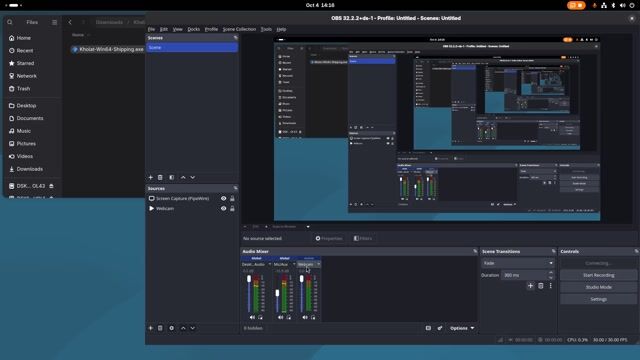Open the Scene Collection menu
The width and height of the screenshot is (640, 360).
pyautogui.click(x=239, y=29)
